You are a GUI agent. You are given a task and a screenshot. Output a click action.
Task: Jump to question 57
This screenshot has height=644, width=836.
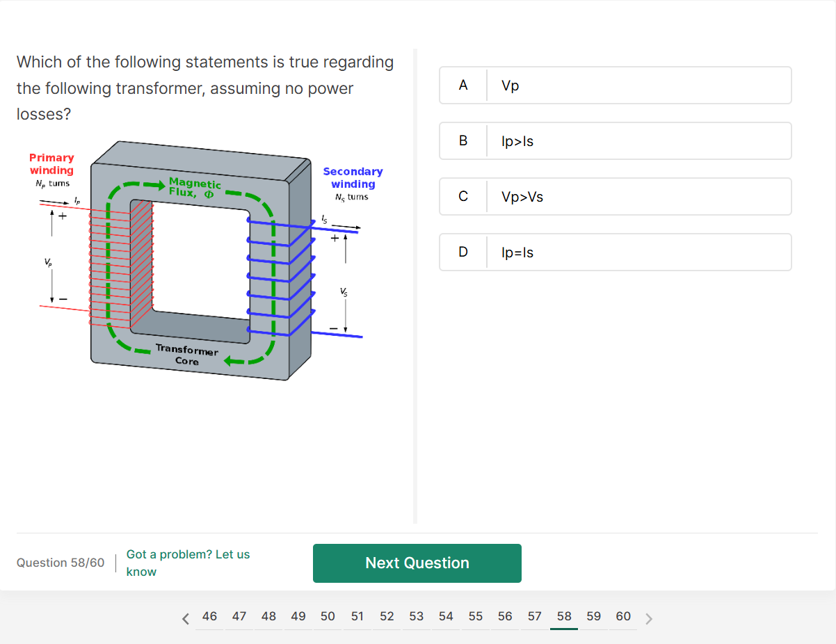(535, 616)
